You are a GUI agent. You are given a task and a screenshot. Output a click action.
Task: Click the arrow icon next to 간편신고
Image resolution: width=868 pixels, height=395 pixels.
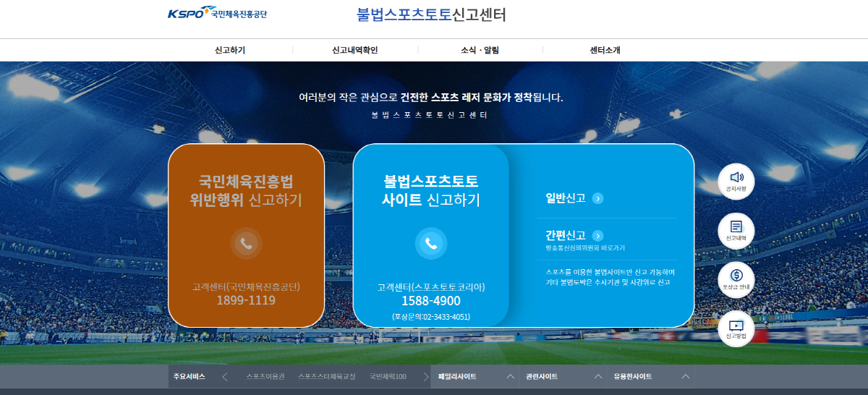(597, 236)
